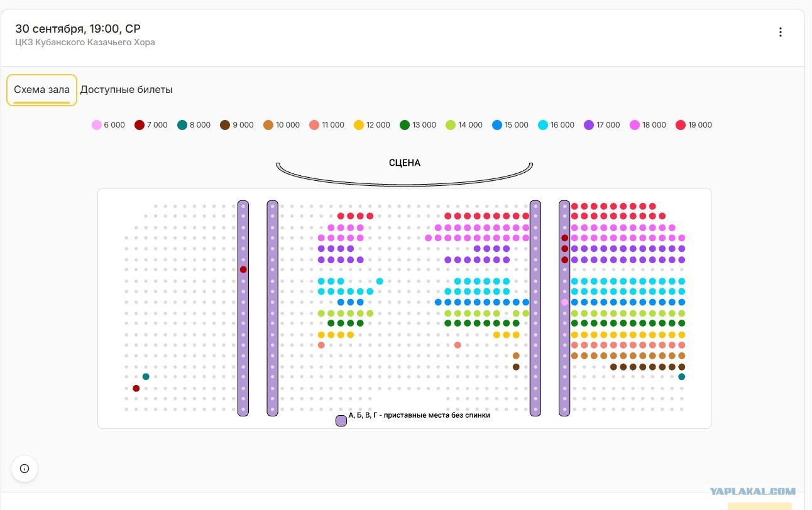This screenshot has width=812, height=510.
Task: Click the info circle icon
Action: point(25,468)
